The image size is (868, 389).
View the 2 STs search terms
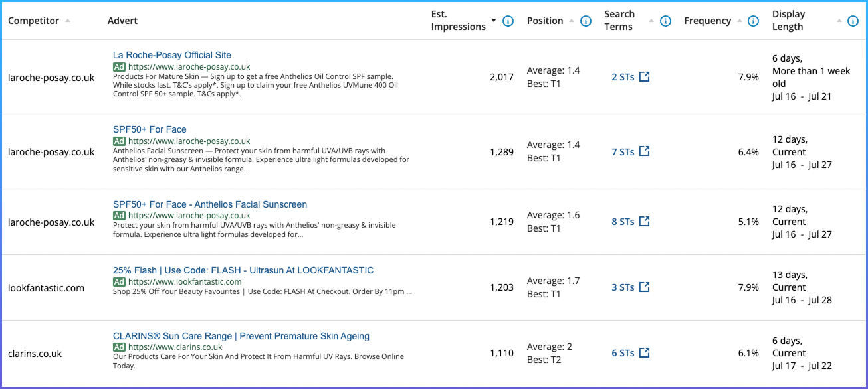623,77
